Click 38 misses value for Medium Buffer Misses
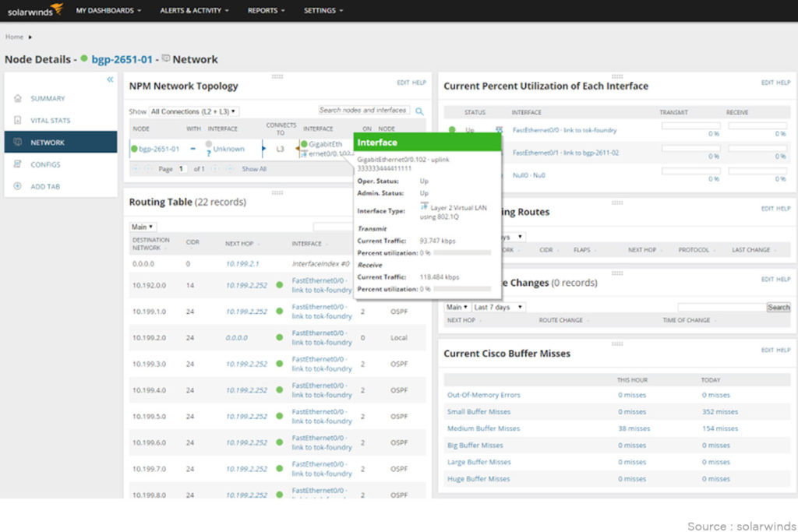Image resolution: width=798 pixels, height=532 pixels. 634,428
